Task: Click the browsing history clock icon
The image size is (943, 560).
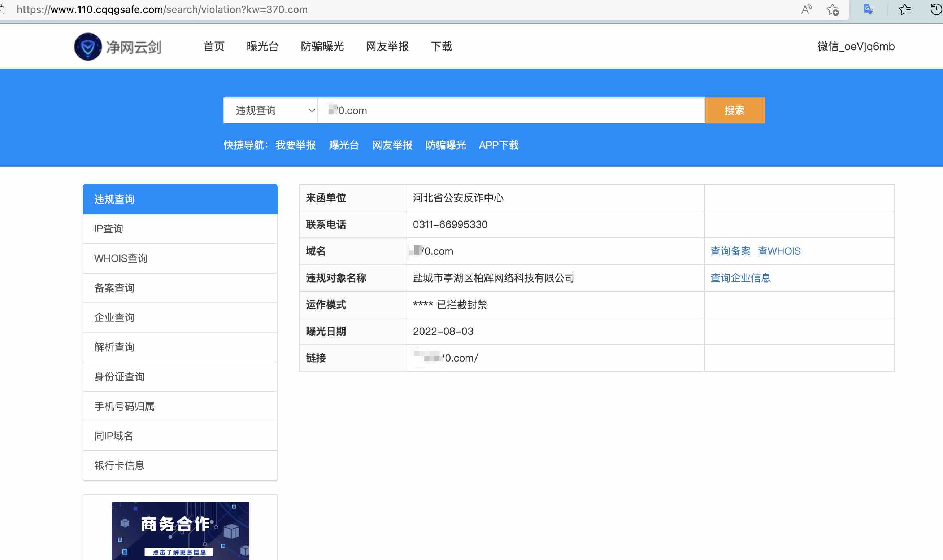Action: pyautogui.click(x=935, y=9)
